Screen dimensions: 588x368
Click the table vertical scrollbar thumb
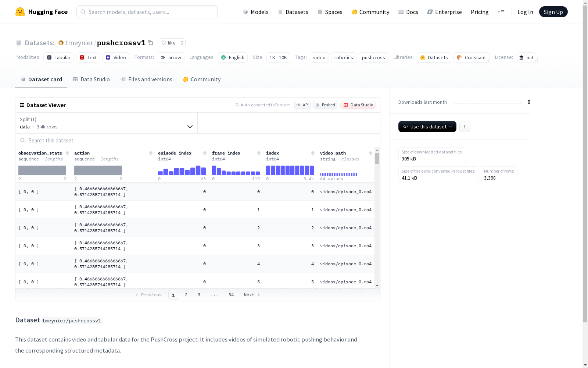click(377, 158)
